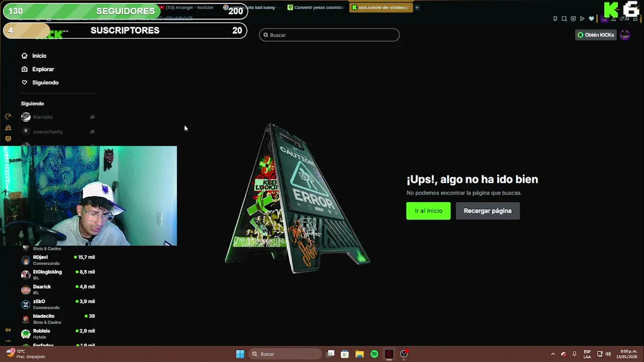Switch to the Convertir pesos colombianos tab

tap(316, 8)
